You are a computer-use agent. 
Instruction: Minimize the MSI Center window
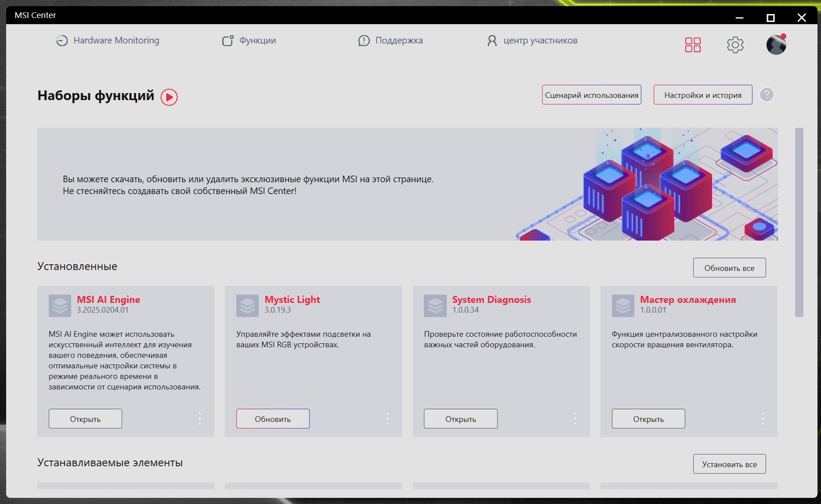[x=739, y=18]
